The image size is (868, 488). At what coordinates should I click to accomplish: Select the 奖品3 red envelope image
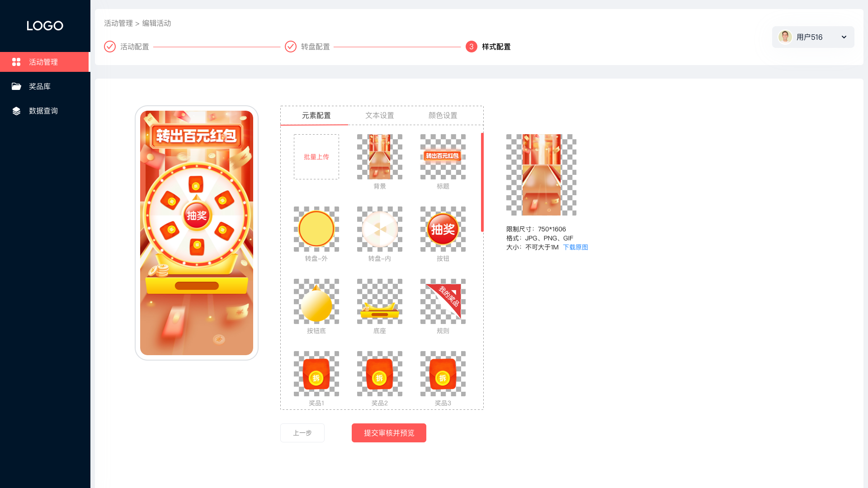tap(443, 374)
